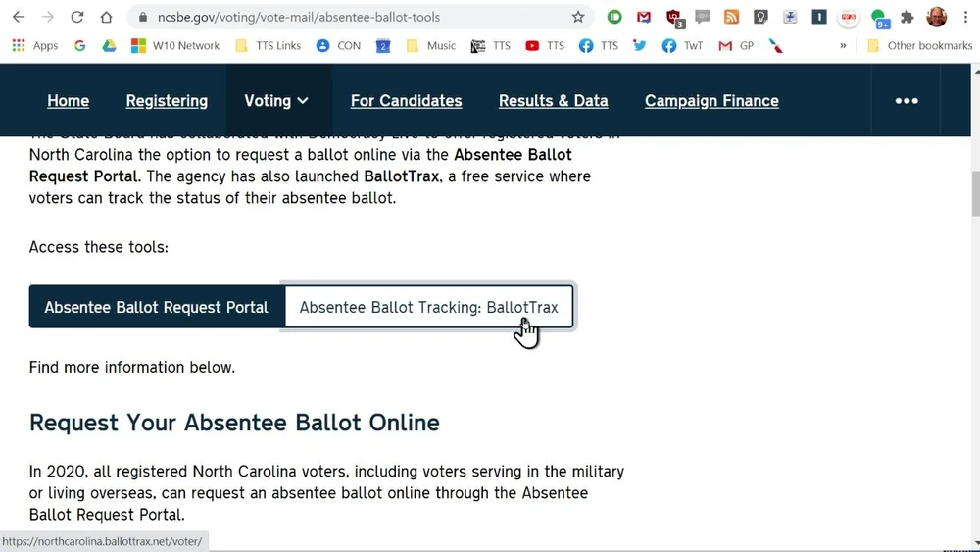Go to the browser home page icon
Screen dimensions: 980x552
coord(106,17)
